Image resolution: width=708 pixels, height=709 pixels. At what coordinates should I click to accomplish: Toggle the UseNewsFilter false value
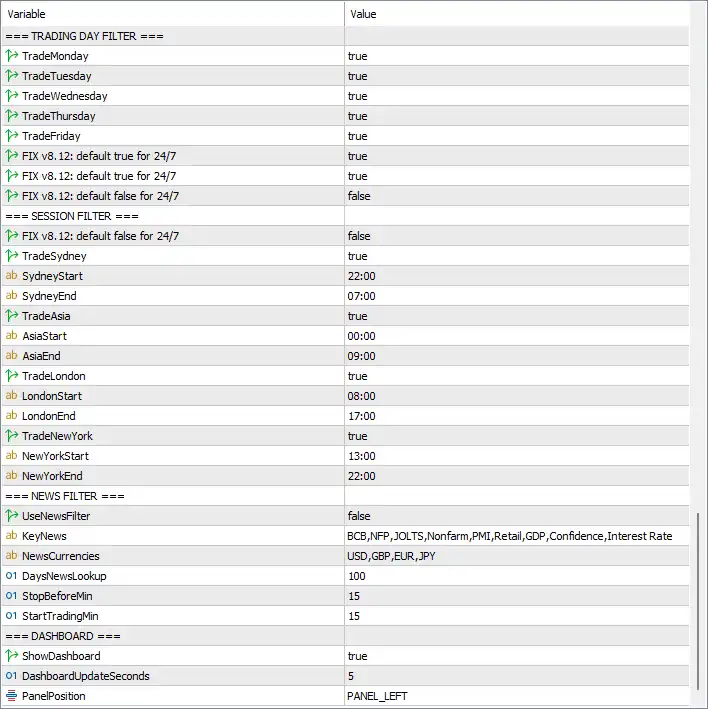point(517,515)
